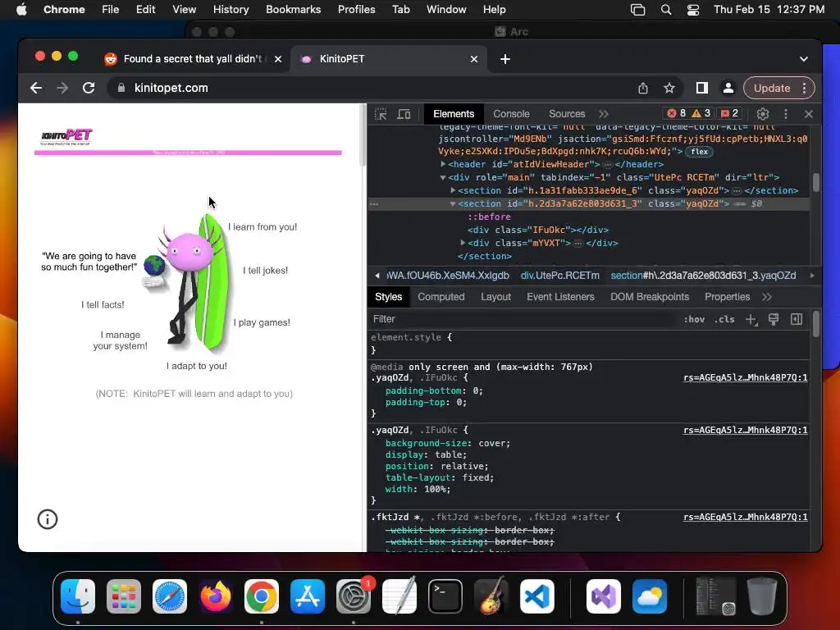Viewport: 840px width, 630px height.
Task: Go back with the browser back arrow
Action: 36,88
